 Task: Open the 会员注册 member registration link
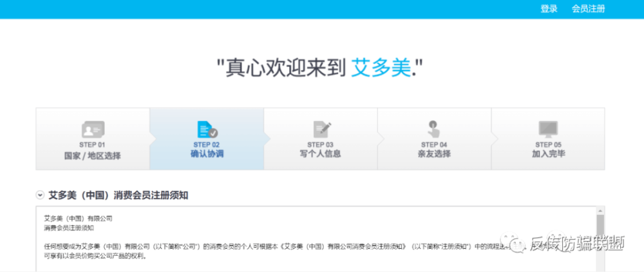point(588,9)
